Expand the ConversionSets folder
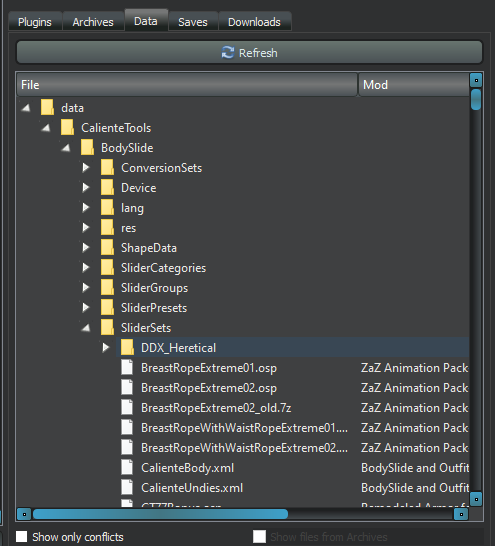Image resolution: width=495 pixels, height=546 pixels. click(86, 168)
